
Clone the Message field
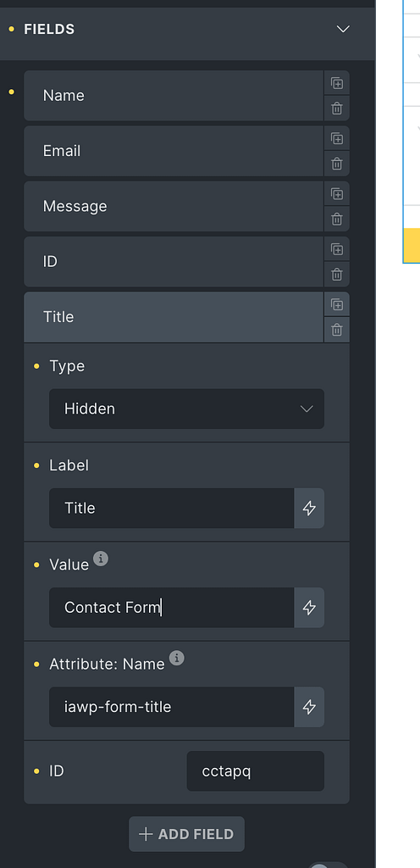[x=336, y=194]
